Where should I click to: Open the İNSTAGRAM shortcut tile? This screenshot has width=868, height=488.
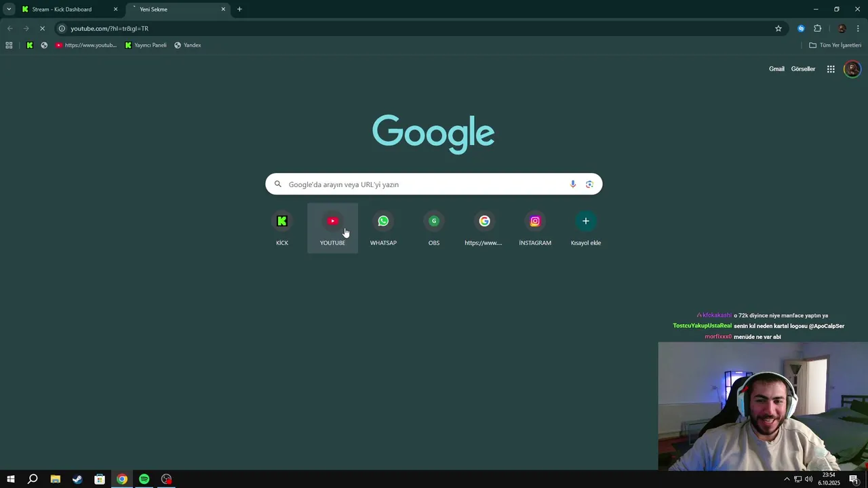(x=535, y=228)
